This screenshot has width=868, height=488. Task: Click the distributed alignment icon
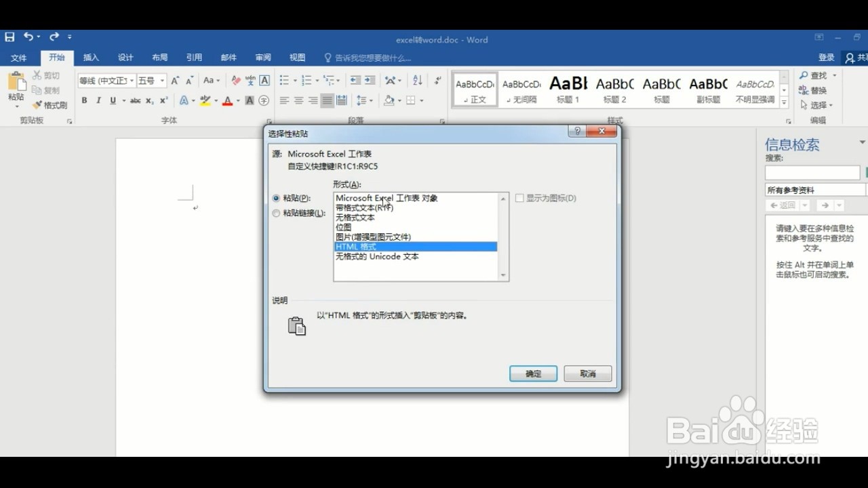(342, 100)
